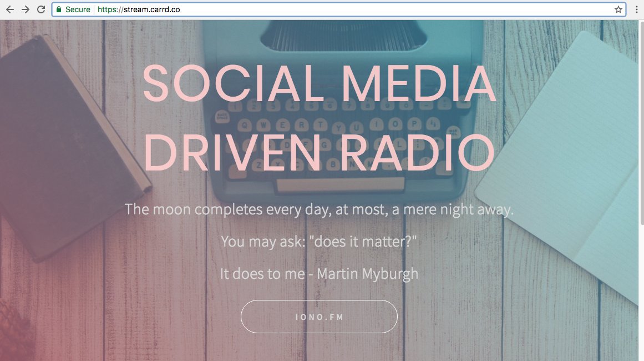Screen dimensions: 644x361
Task: Open the IONO.FM streaming link
Action: pyautogui.click(x=320, y=317)
